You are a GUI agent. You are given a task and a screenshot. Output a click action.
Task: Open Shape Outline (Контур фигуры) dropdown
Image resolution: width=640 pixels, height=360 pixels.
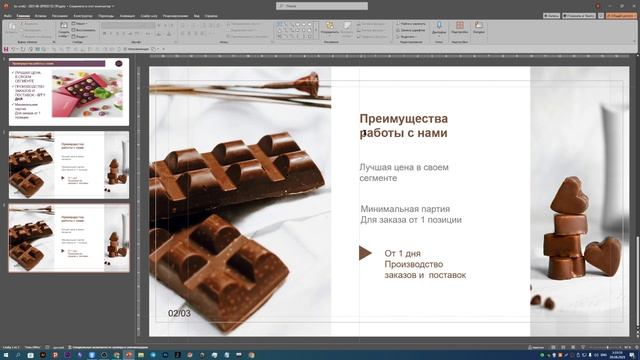371,30
